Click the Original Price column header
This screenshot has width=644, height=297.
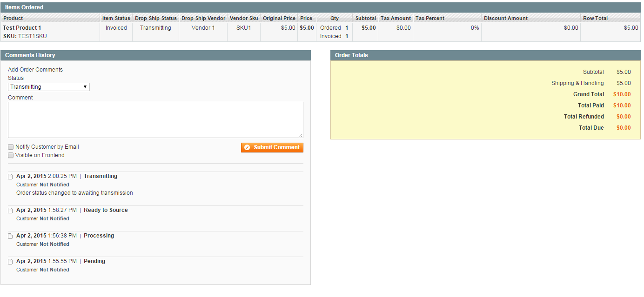279,18
